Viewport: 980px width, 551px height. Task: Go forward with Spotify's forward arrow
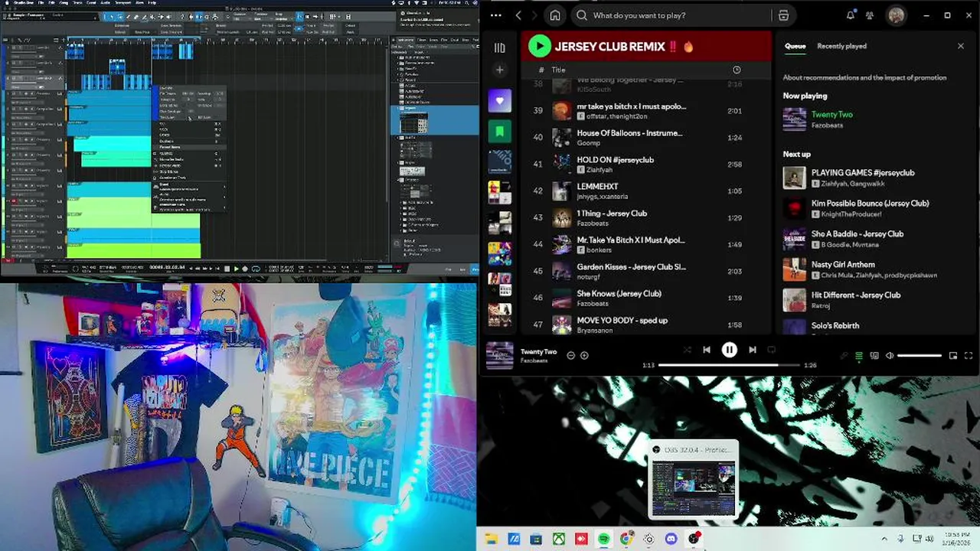(534, 15)
